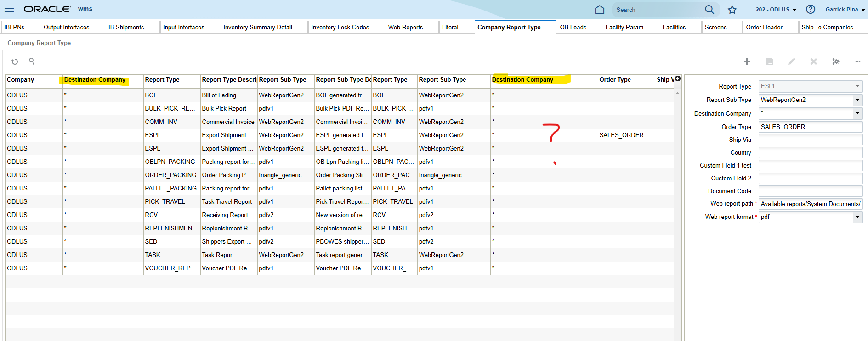Open the help question mark icon
The width and height of the screenshot is (868, 341).
[x=811, y=9]
